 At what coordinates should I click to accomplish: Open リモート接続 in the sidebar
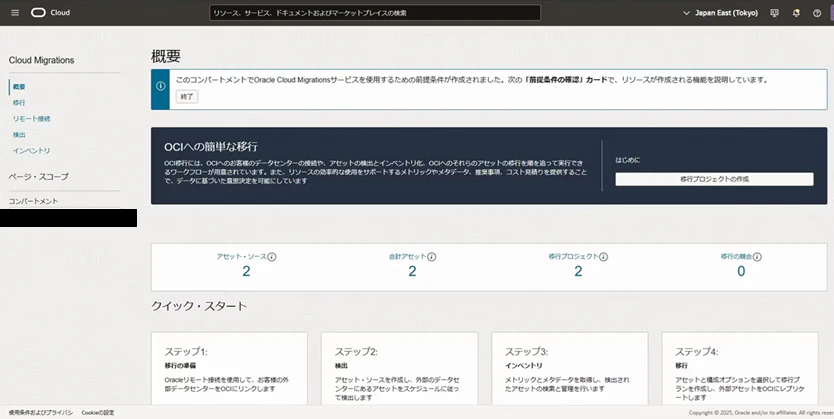31,119
